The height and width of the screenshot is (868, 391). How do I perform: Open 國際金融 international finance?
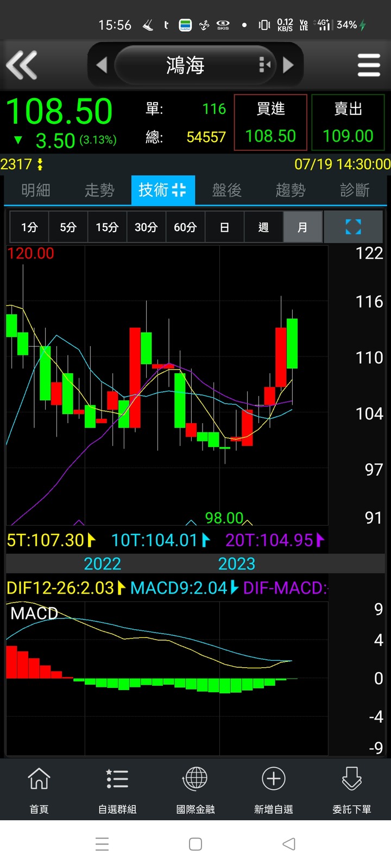[x=195, y=790]
